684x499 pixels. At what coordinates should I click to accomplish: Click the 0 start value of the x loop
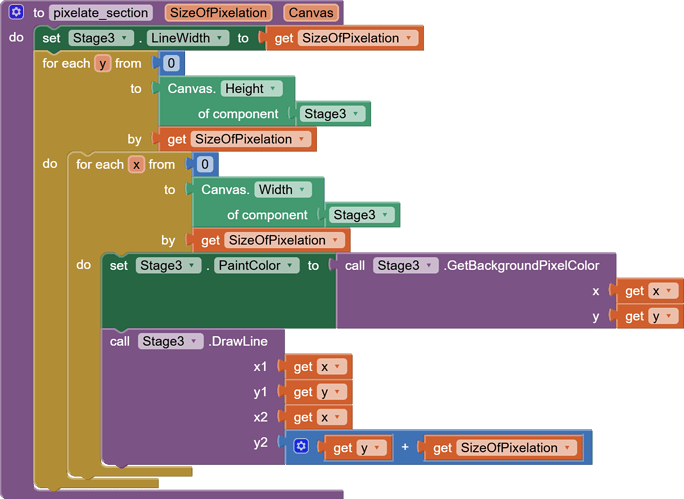click(x=204, y=164)
